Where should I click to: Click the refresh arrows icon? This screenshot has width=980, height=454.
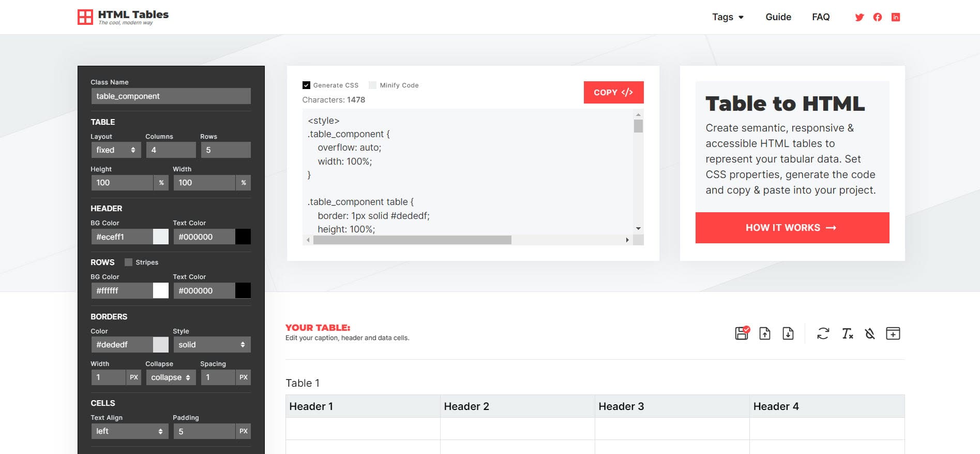pyautogui.click(x=823, y=333)
